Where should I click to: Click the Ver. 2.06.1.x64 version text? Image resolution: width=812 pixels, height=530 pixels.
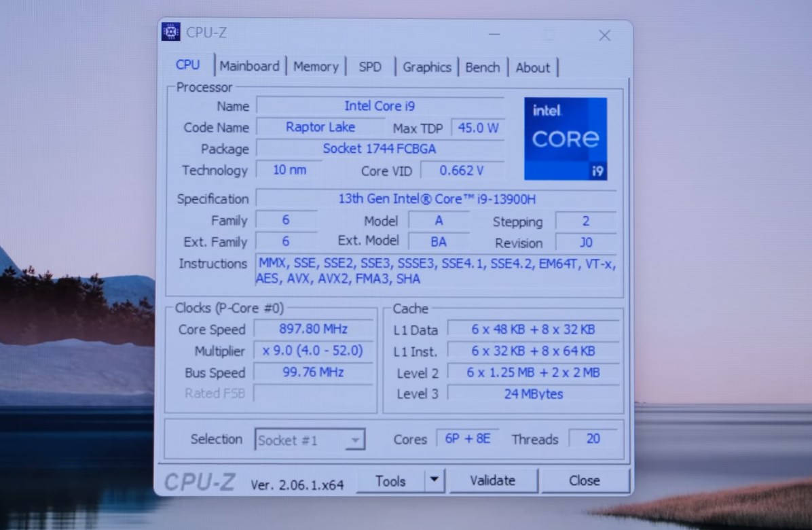tap(297, 485)
